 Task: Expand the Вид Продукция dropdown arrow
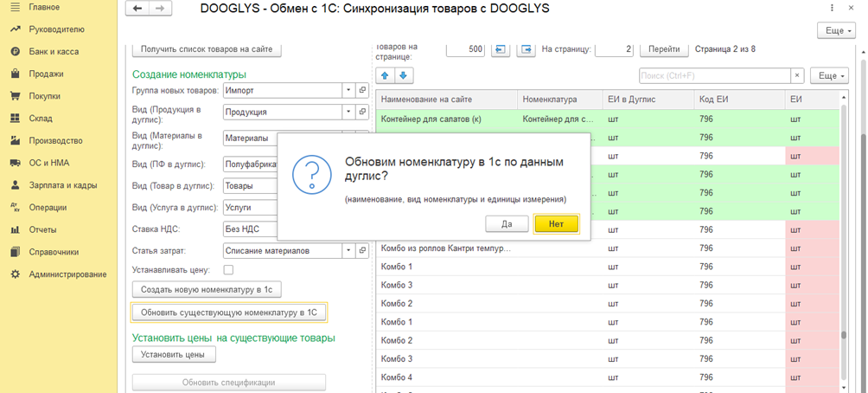[x=348, y=112]
